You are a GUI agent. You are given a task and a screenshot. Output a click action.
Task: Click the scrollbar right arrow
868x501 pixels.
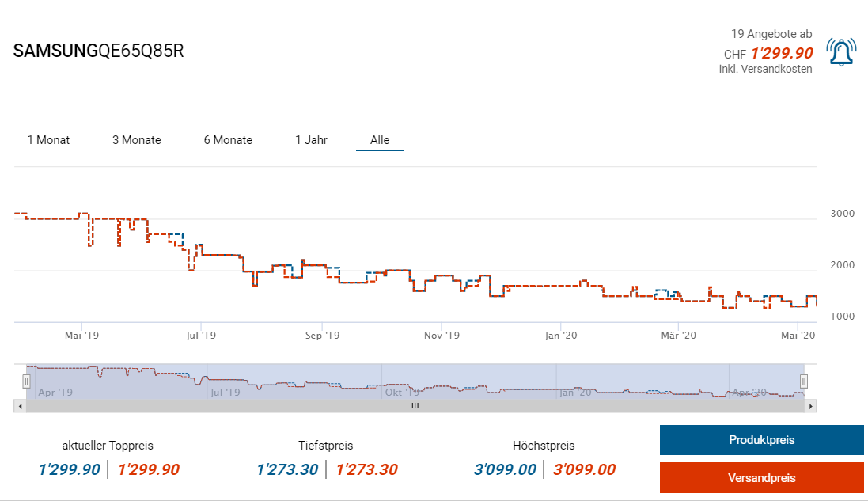(810, 406)
